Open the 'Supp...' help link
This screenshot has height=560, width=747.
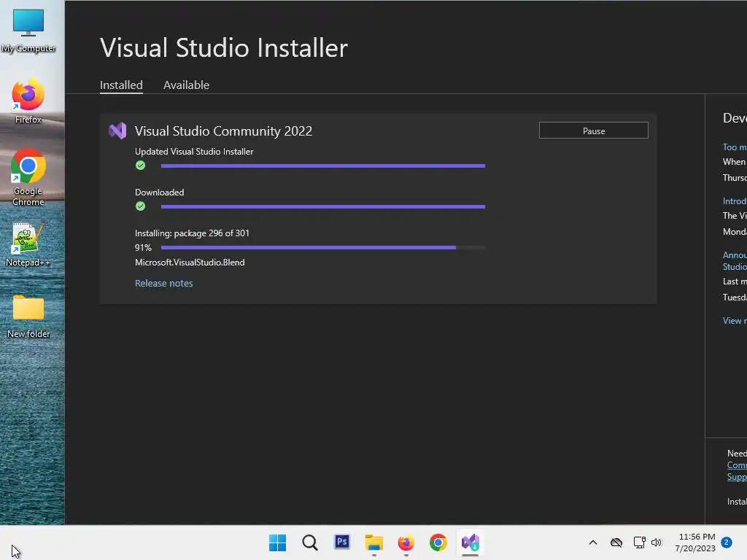point(737,477)
